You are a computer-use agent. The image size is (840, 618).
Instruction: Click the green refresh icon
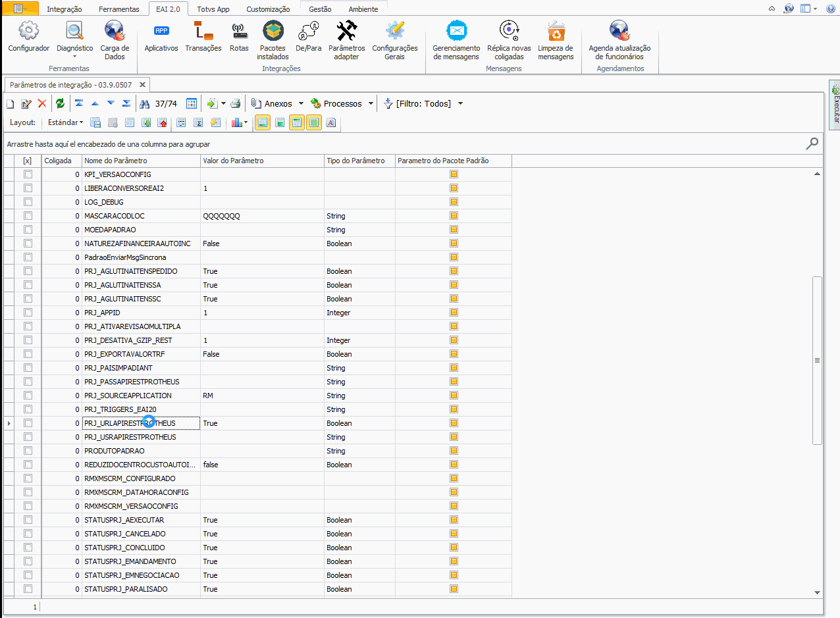click(60, 103)
